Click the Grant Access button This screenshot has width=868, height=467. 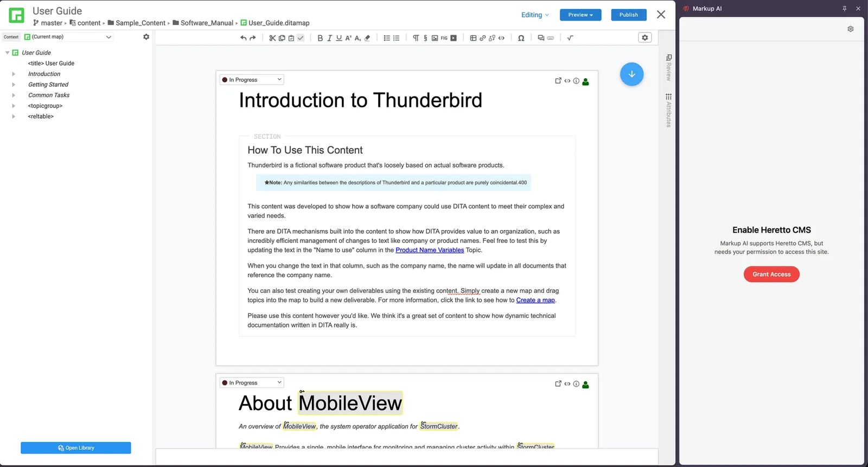[771, 274]
